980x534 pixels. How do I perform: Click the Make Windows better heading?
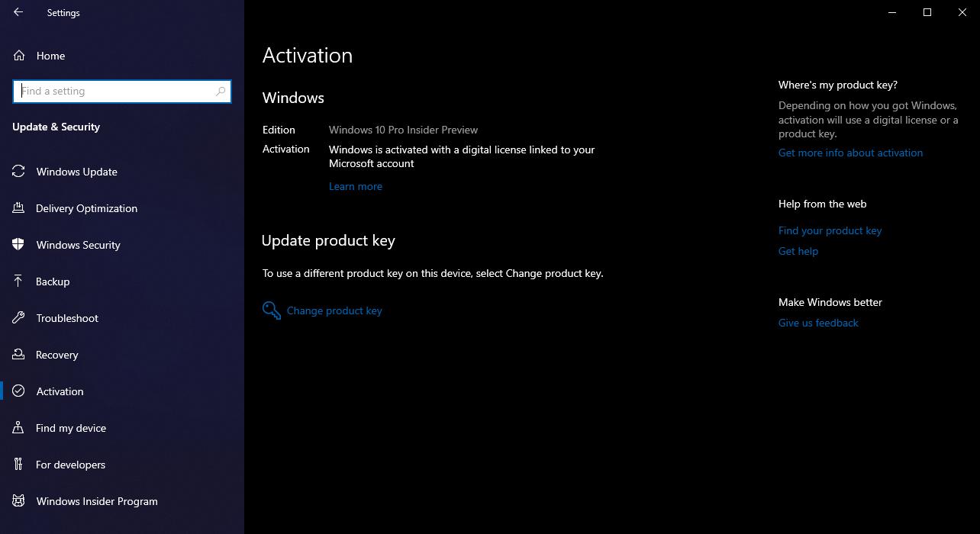tap(830, 302)
